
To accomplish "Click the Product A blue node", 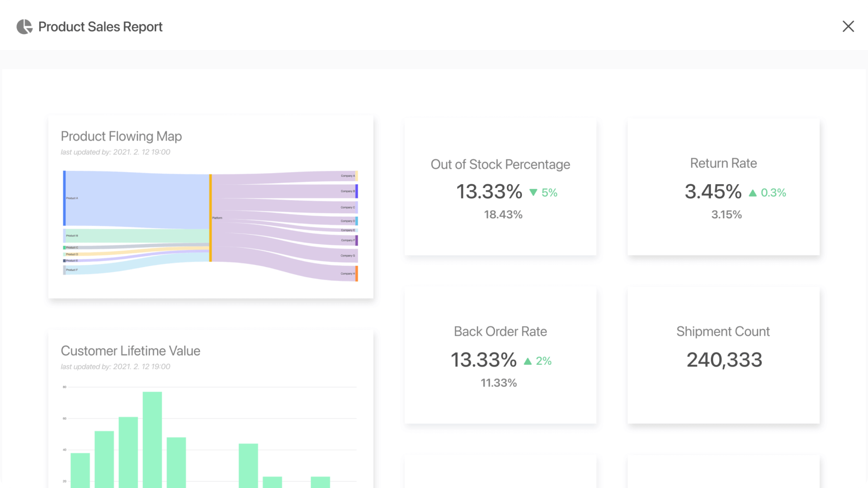I will tap(64, 198).
